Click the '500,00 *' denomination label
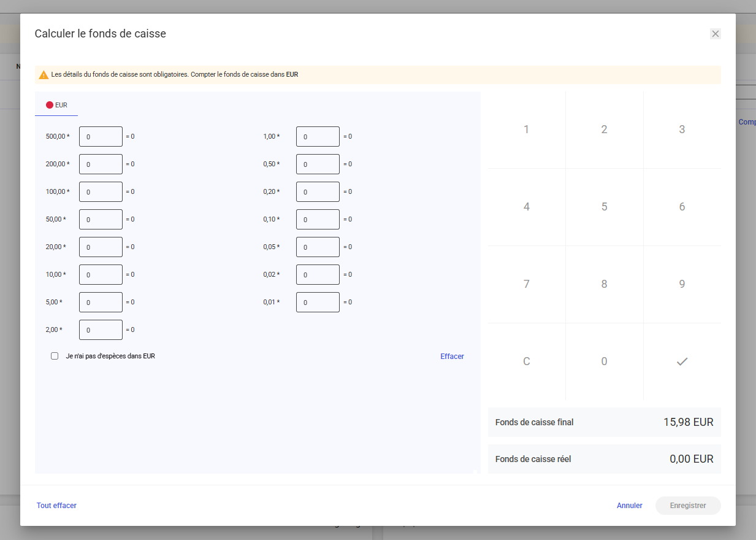756x540 pixels. pyautogui.click(x=58, y=136)
